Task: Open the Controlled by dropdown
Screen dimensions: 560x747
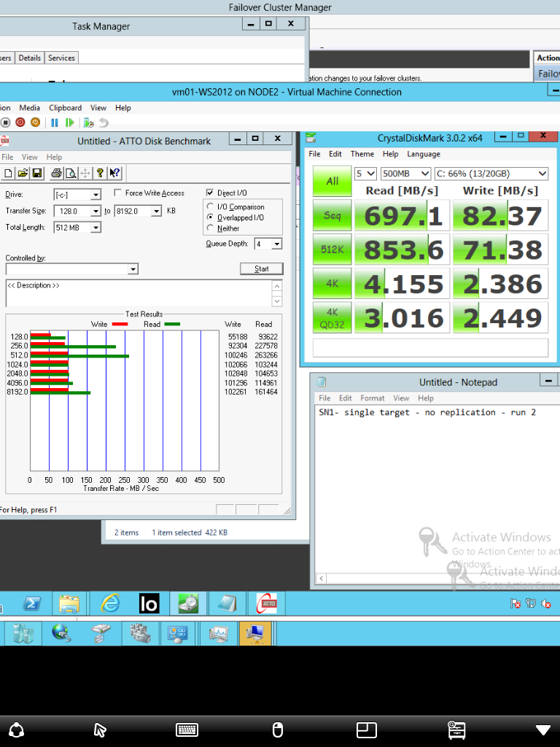Action: 133,269
